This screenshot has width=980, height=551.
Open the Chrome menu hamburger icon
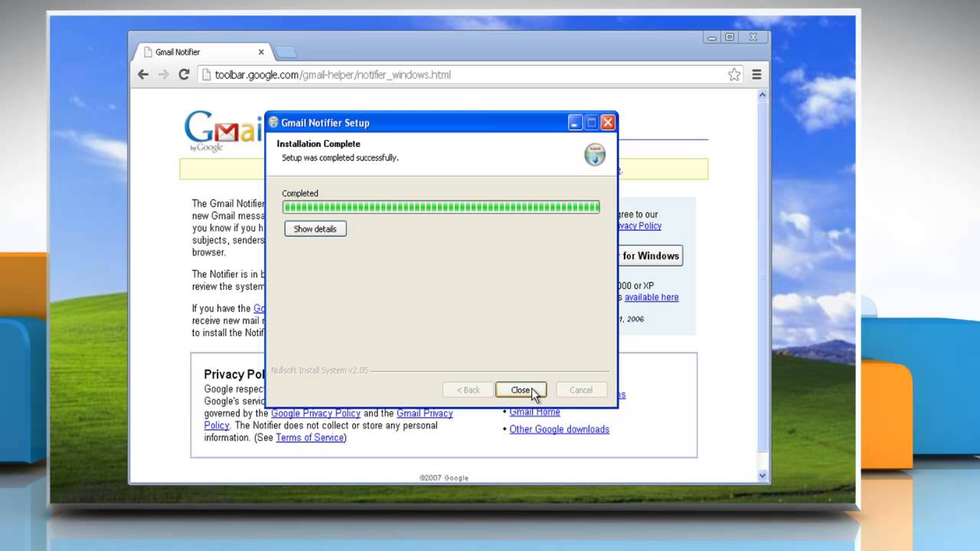[x=756, y=74]
